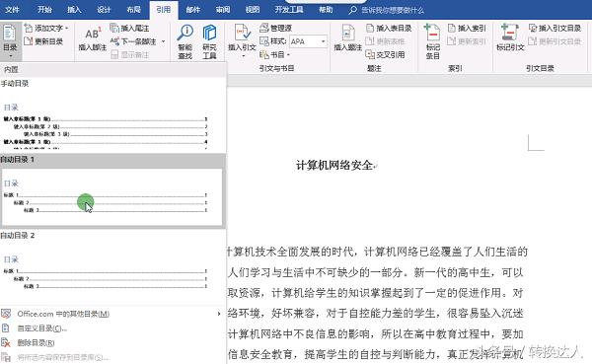This screenshot has height=364, width=592.
Task: Click 更新索引 button
Action: click(x=467, y=41)
